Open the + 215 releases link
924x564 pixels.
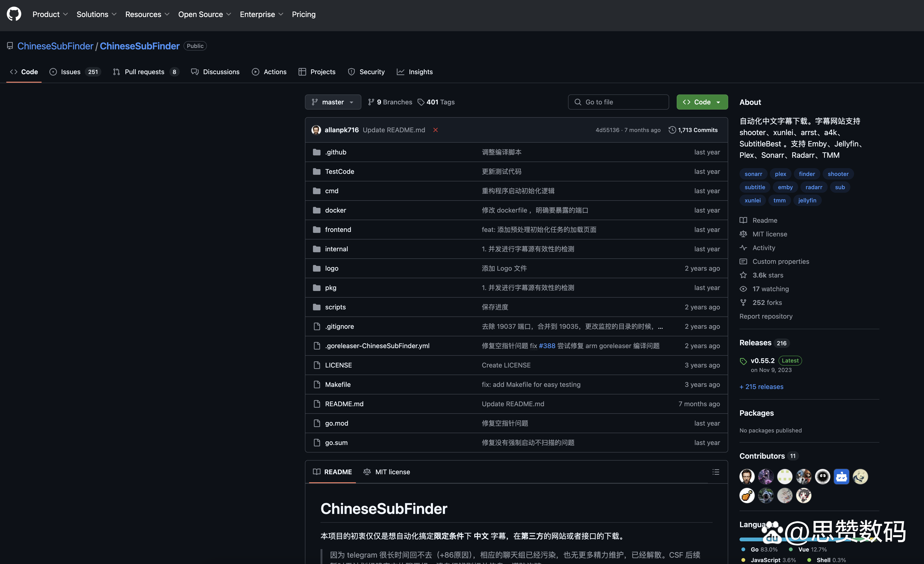pos(761,387)
